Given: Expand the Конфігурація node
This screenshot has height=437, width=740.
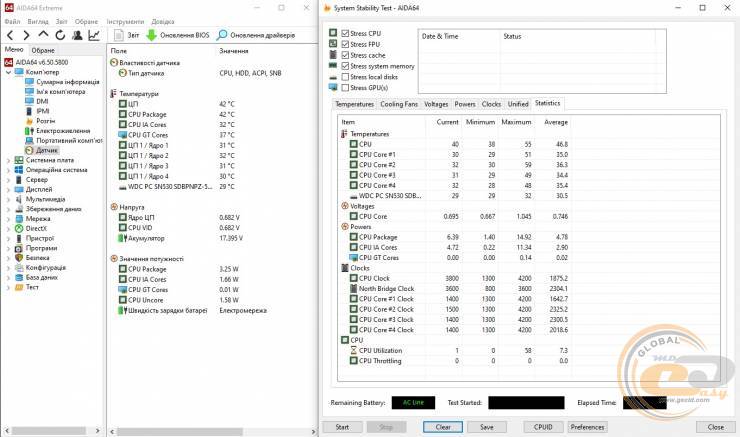Looking at the screenshot, I should point(8,268).
